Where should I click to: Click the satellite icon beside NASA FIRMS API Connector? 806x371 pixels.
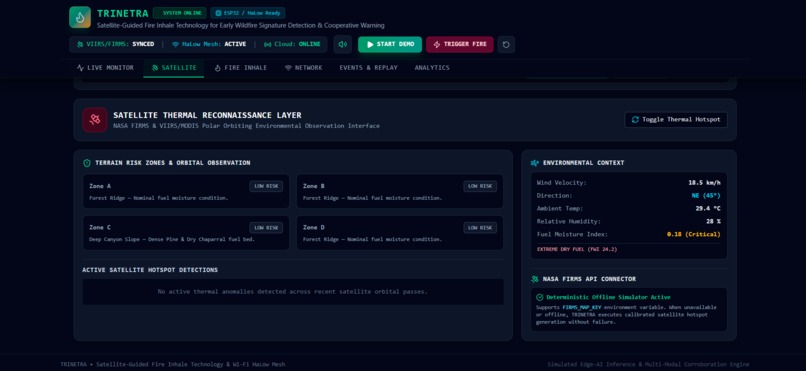click(x=535, y=279)
